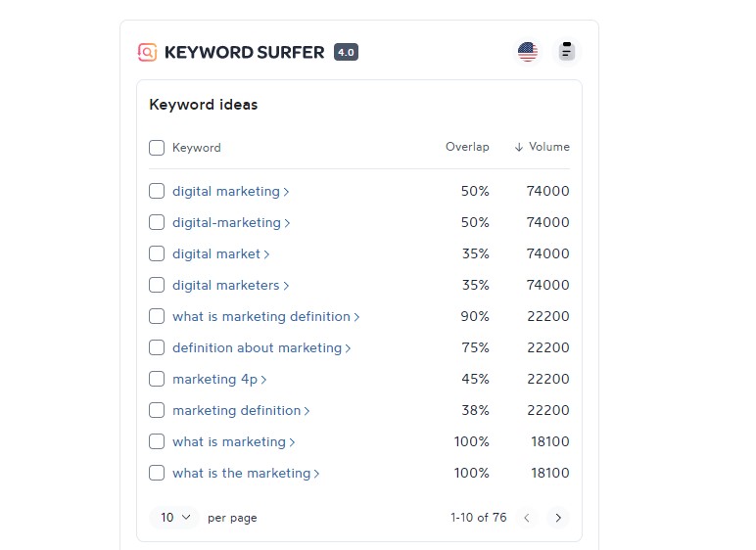Go to the next page of keywords
756x550 pixels.
click(x=558, y=518)
